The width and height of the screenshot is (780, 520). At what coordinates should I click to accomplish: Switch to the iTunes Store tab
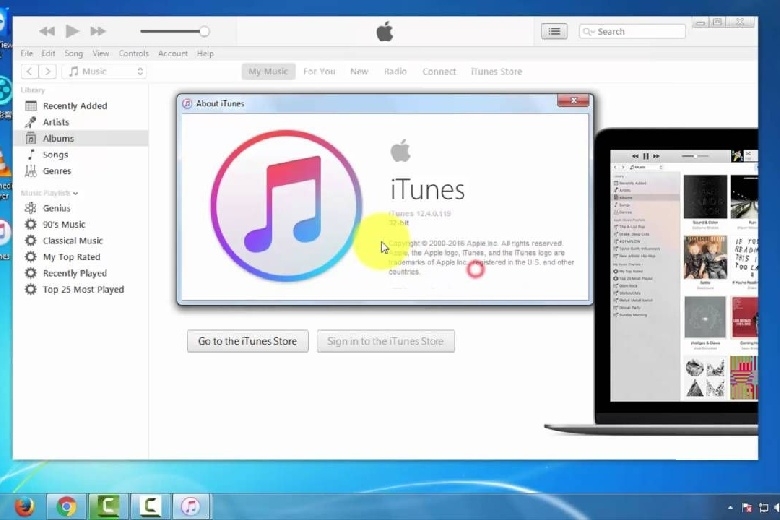(496, 71)
